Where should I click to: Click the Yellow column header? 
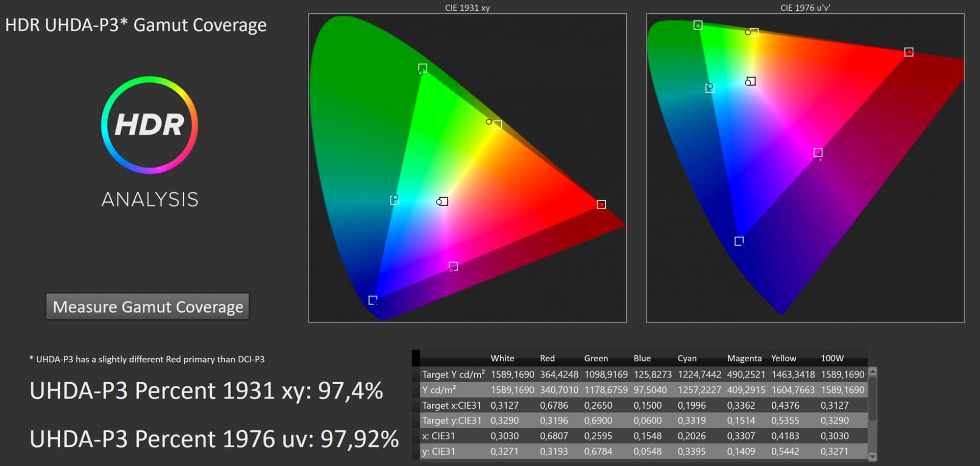783,358
